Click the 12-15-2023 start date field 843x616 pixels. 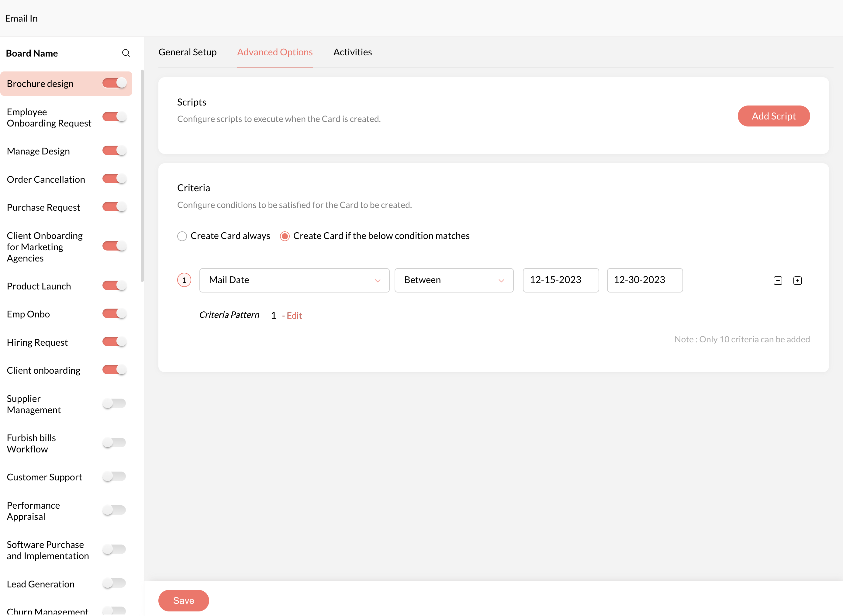click(x=560, y=280)
